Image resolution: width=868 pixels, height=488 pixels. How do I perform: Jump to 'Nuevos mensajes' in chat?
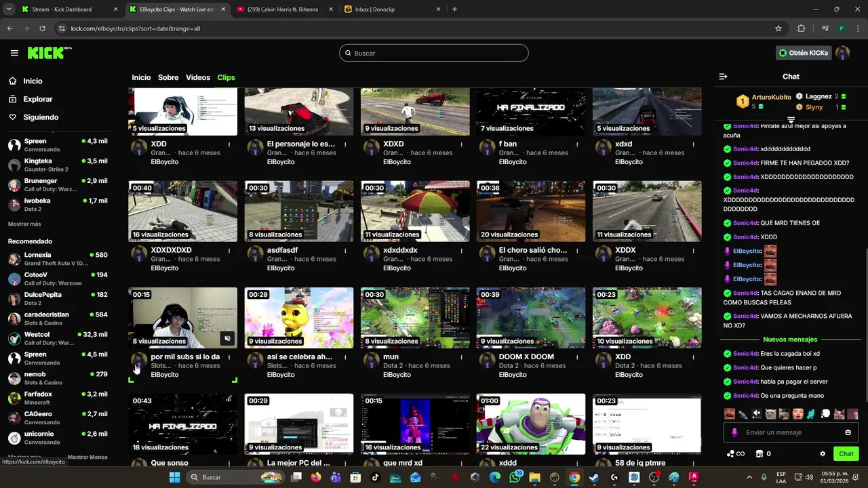point(790,339)
